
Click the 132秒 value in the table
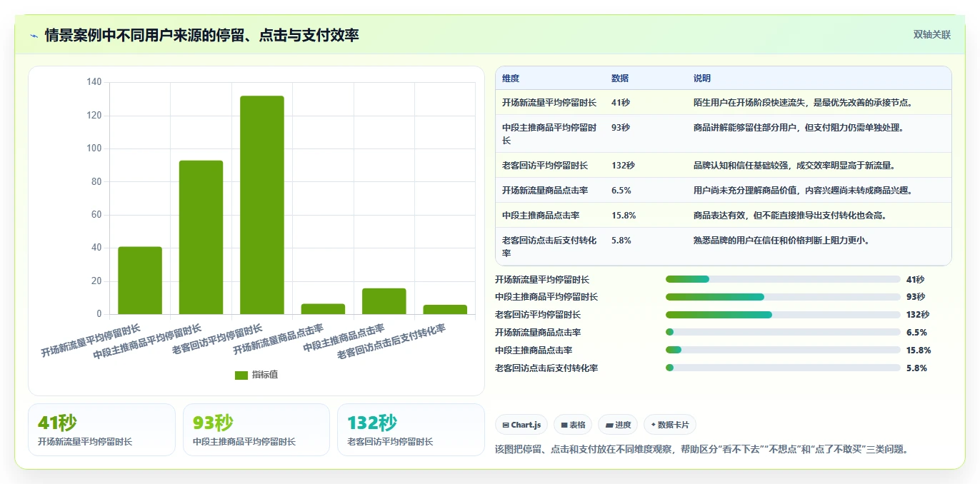623,165
